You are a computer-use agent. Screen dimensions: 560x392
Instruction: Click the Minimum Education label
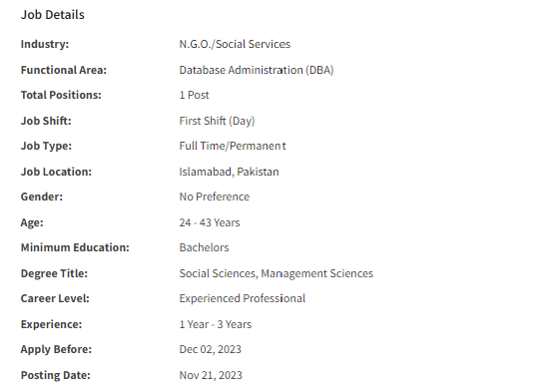click(75, 247)
